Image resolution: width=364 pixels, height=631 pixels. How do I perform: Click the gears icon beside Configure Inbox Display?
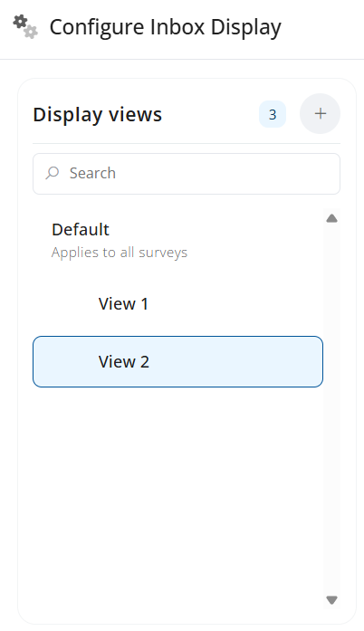(x=25, y=27)
